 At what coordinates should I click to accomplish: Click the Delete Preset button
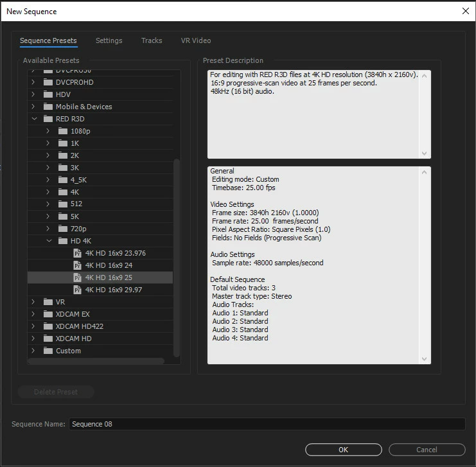pyautogui.click(x=56, y=392)
